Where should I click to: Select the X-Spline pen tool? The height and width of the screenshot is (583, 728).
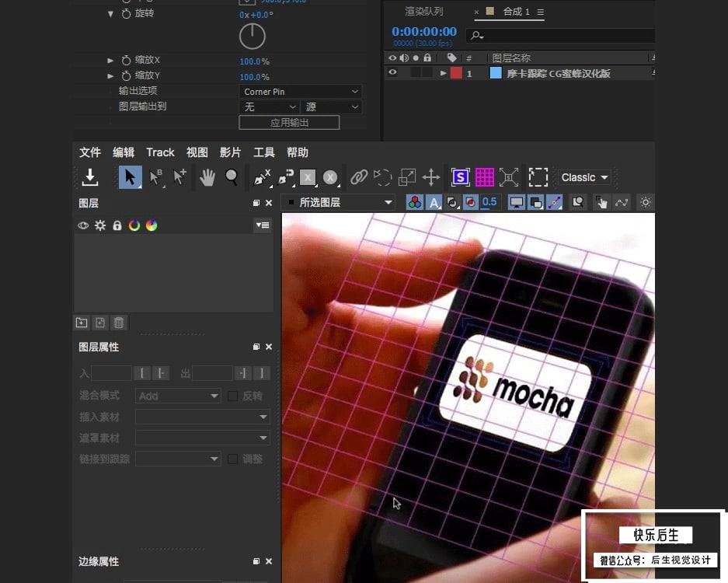click(261, 177)
